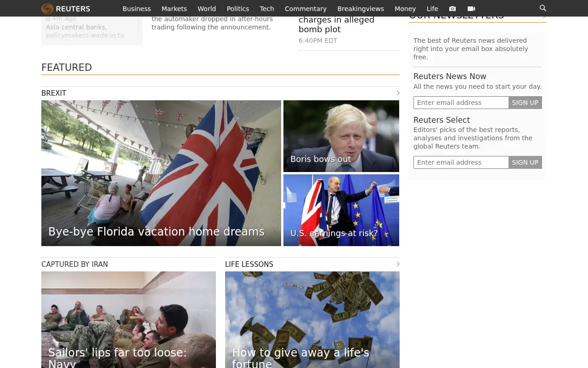Go to the World section
Screen dimensions: 588x368
(207, 9)
